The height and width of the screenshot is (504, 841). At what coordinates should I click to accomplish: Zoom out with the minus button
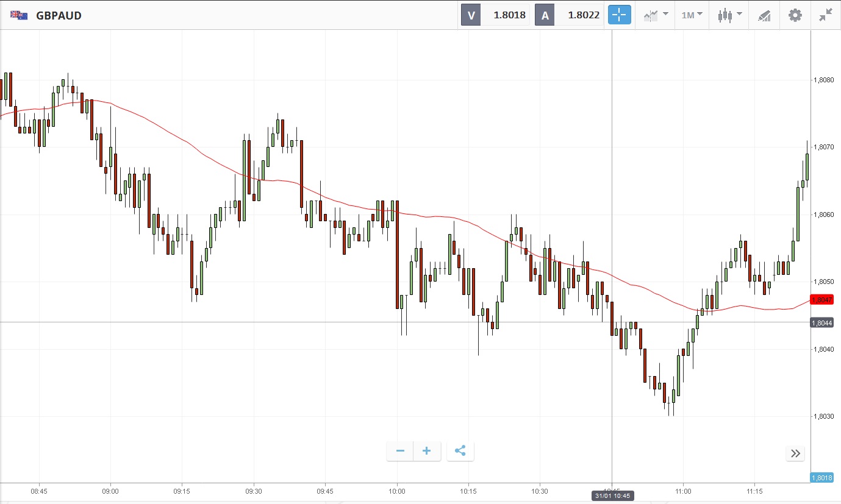(400, 451)
